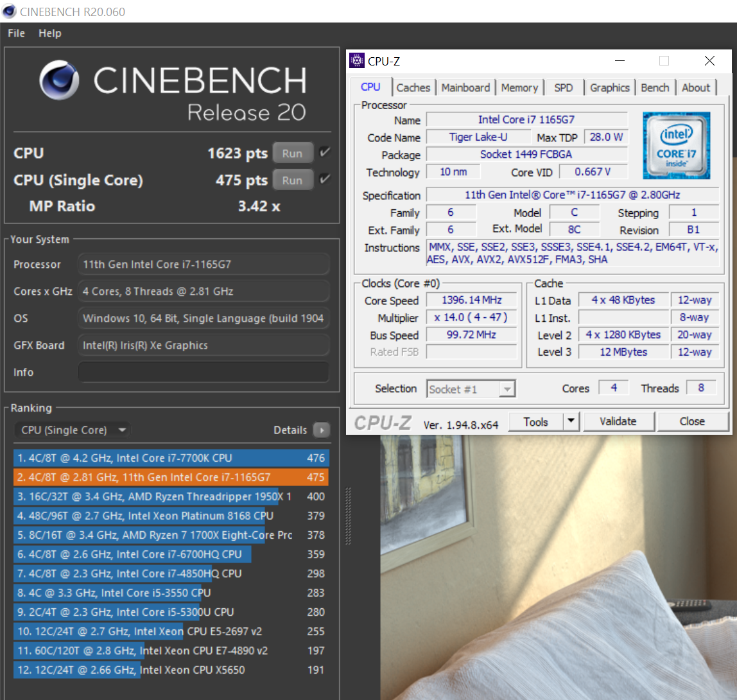This screenshot has width=737, height=700.
Task: Open the Help menu in Cinebench
Action: pos(50,33)
